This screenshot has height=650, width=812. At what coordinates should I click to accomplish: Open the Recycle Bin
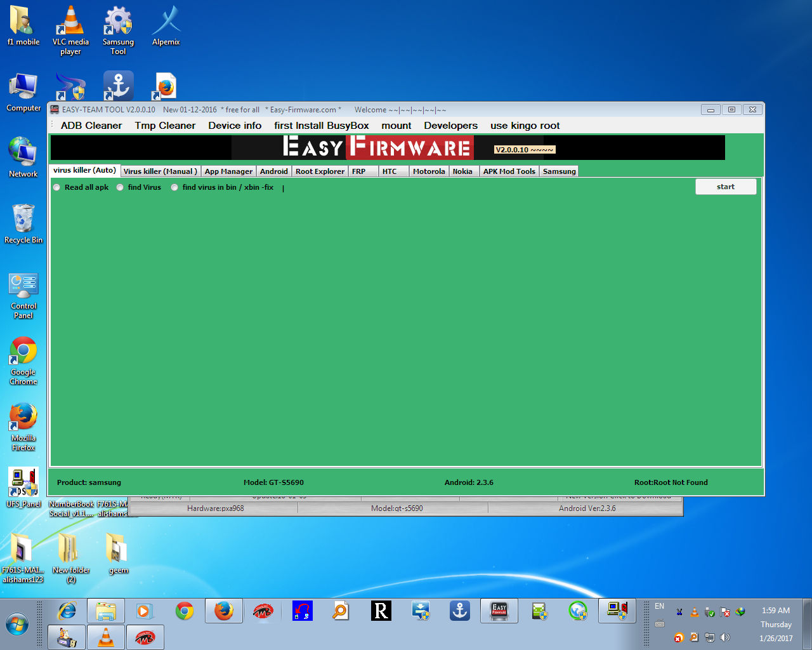[x=23, y=223]
